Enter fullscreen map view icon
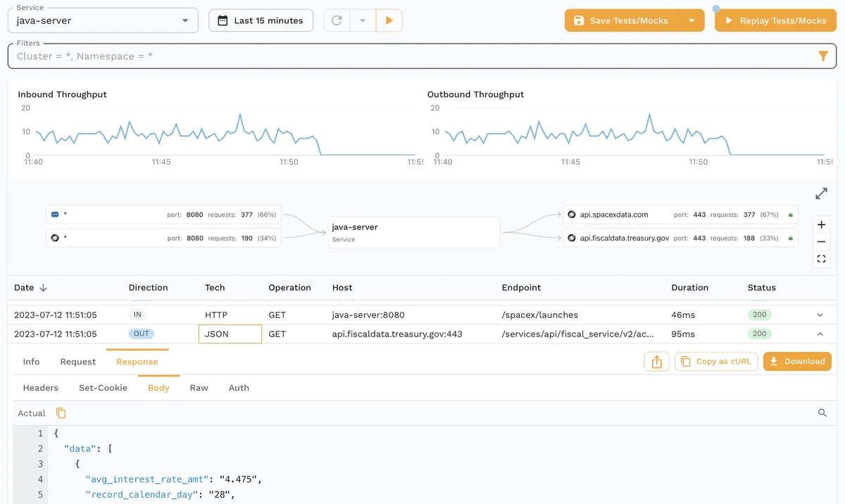Screen dimensions: 845x504 (x=821, y=259)
